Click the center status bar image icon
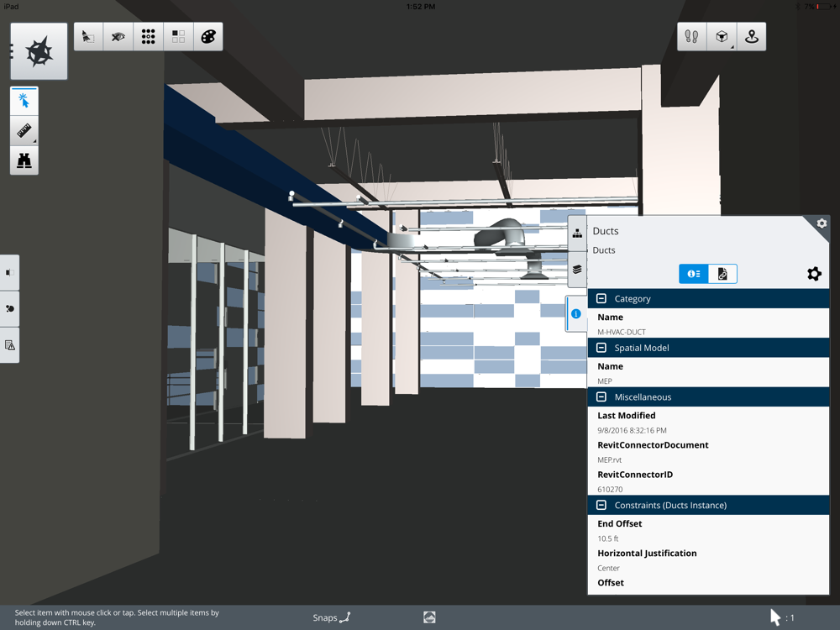Viewport: 840px width, 630px height. (429, 617)
